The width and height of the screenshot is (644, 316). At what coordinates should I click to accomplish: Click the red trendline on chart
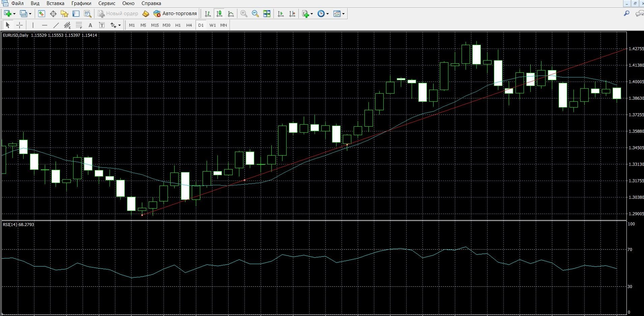(x=384, y=132)
